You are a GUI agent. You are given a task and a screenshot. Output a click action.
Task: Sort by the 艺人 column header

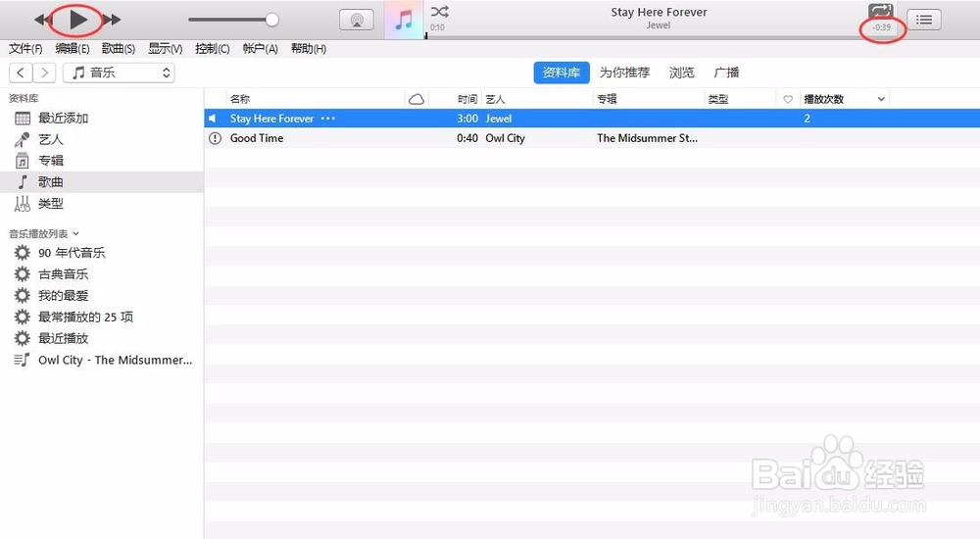pyautogui.click(x=536, y=99)
